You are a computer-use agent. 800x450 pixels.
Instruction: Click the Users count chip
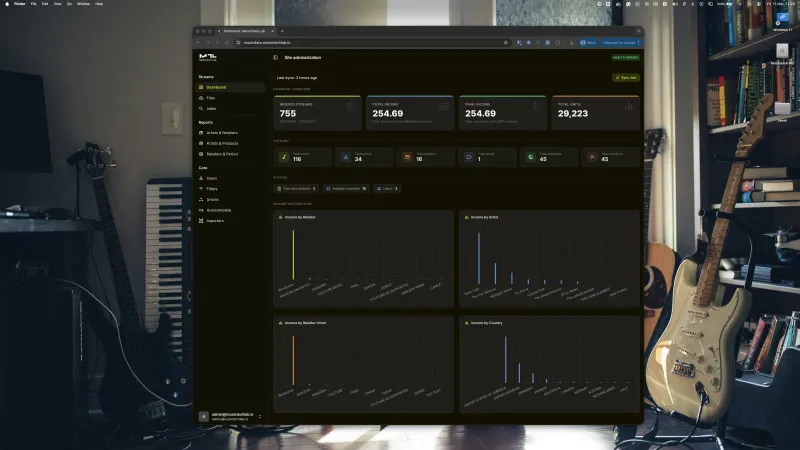[387, 189]
